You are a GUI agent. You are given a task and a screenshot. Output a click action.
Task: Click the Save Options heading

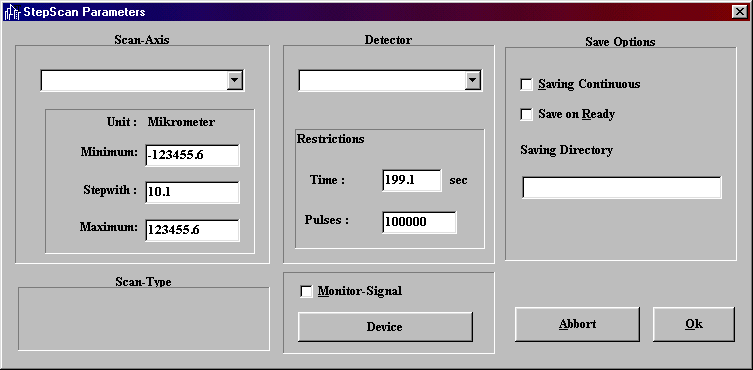click(620, 42)
